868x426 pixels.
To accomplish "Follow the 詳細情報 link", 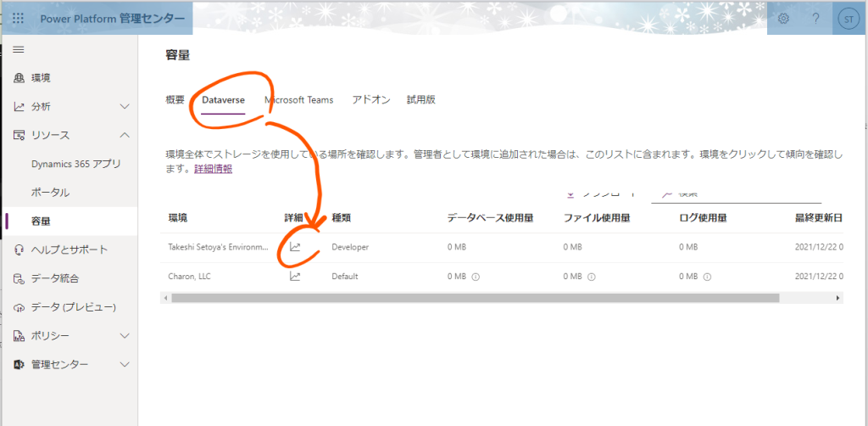I will tap(213, 170).
